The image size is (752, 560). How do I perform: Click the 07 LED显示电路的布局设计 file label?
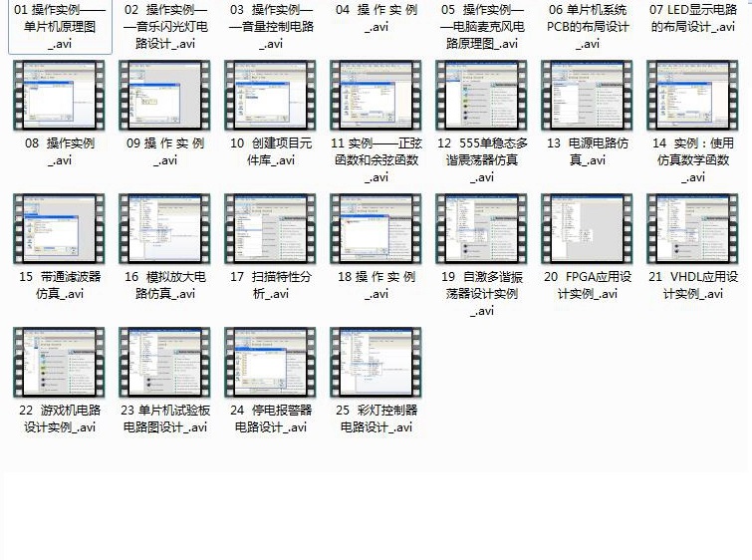pyautogui.click(x=693, y=27)
